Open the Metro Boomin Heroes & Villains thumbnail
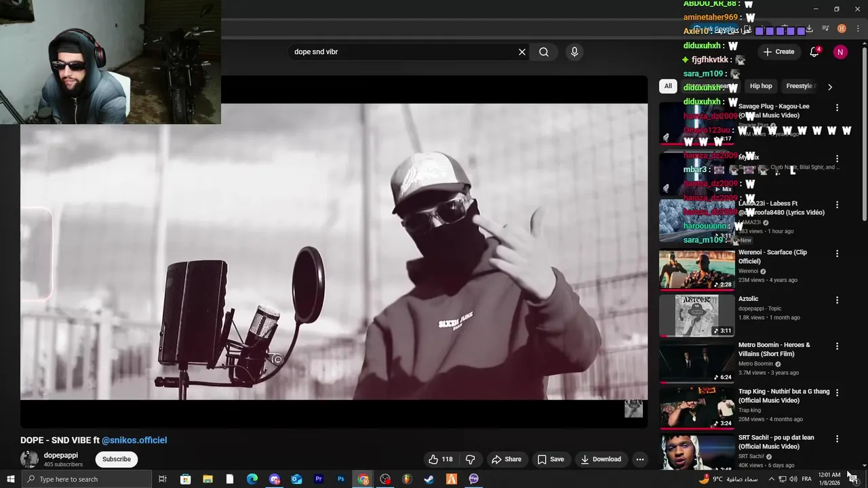Viewport: 868px width, 488px height. (x=697, y=362)
